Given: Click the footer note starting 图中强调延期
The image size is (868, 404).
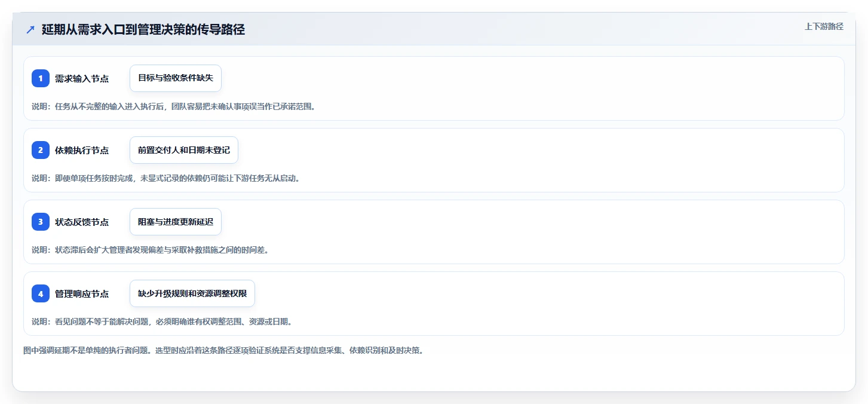Looking at the screenshot, I should click(223, 350).
